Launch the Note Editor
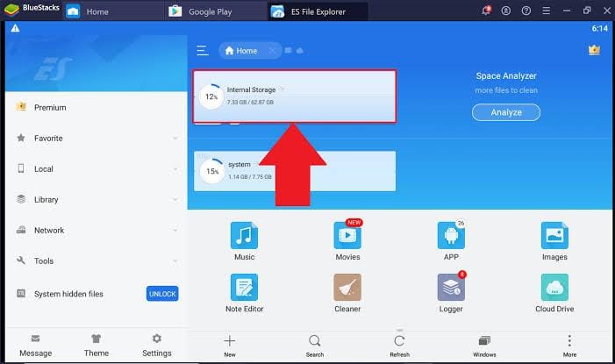Viewport: 615px width, 364px height. [x=245, y=293]
